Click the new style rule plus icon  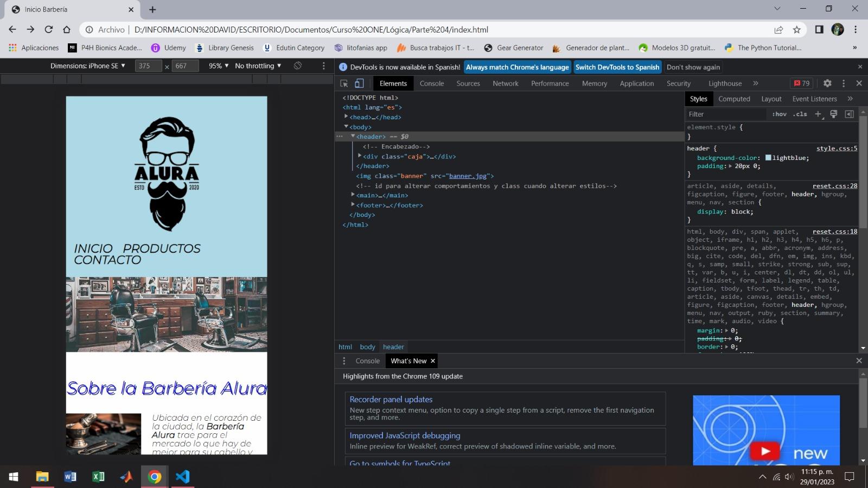coord(818,114)
